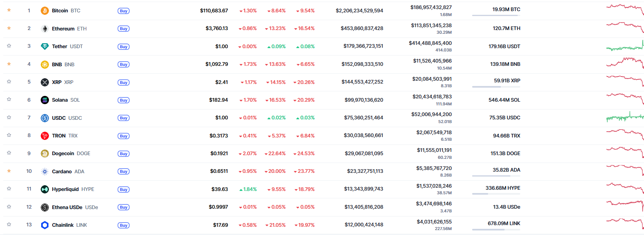The width and height of the screenshot is (644, 235).
Task: Click the Dogecoin logo icon
Action: click(x=45, y=154)
